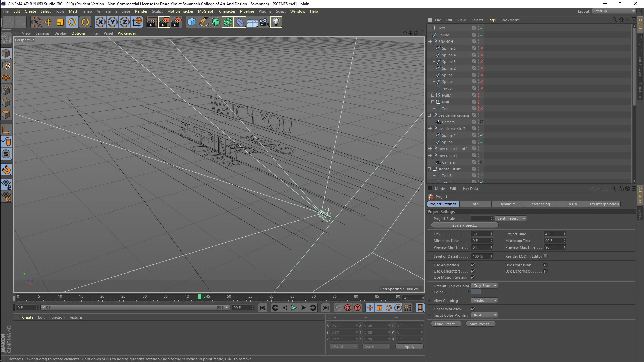Click the Cube primitive icon
The image size is (644, 362).
(192, 22)
